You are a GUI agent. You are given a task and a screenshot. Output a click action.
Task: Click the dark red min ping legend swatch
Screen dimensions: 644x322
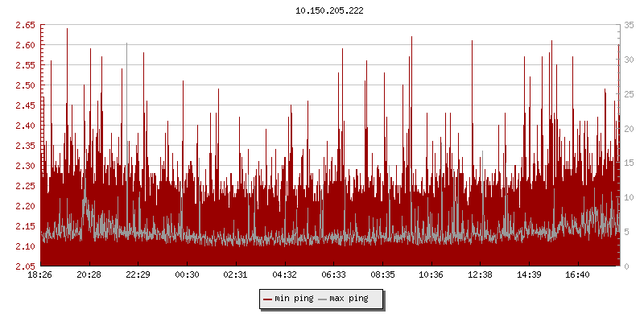pos(268,299)
